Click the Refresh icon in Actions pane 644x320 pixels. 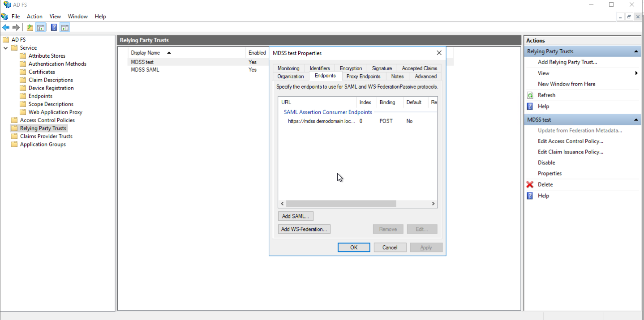(x=530, y=95)
